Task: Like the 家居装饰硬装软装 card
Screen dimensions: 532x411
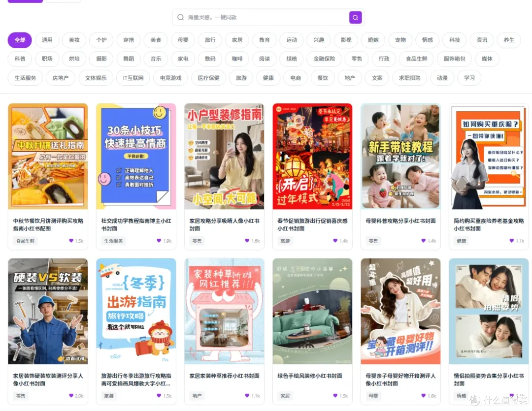Action: (71, 395)
